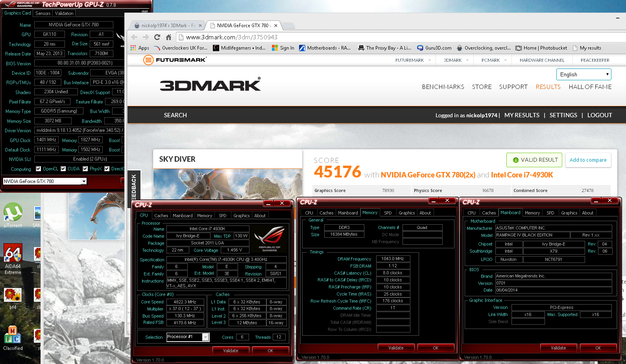Screen dimensions: 626x364
Task: Click the LOGOUT link
Action: [599, 115]
